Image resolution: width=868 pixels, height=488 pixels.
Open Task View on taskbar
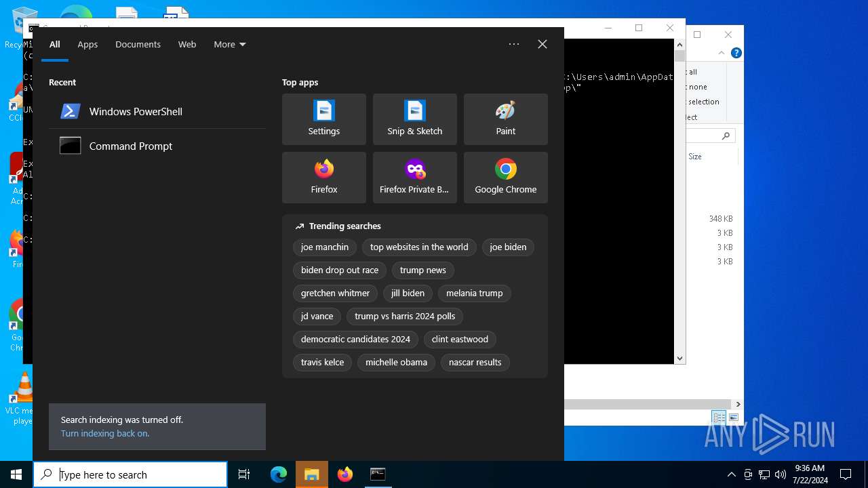coord(244,474)
